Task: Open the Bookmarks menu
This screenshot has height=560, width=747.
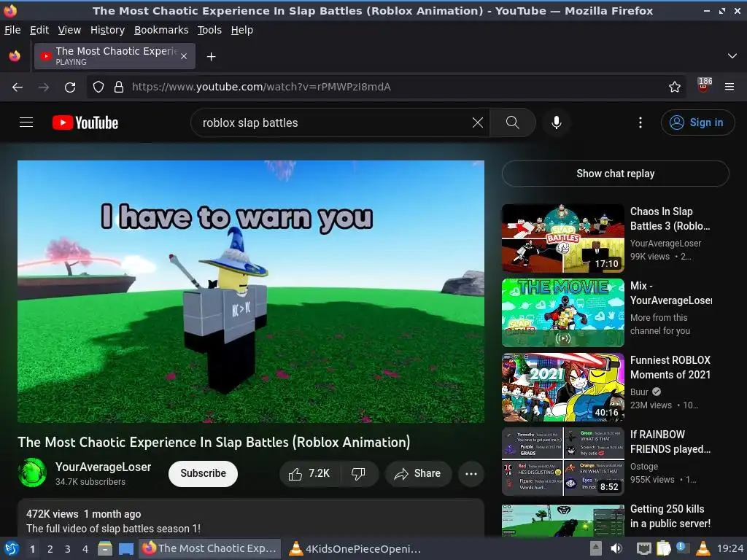Action: click(161, 30)
